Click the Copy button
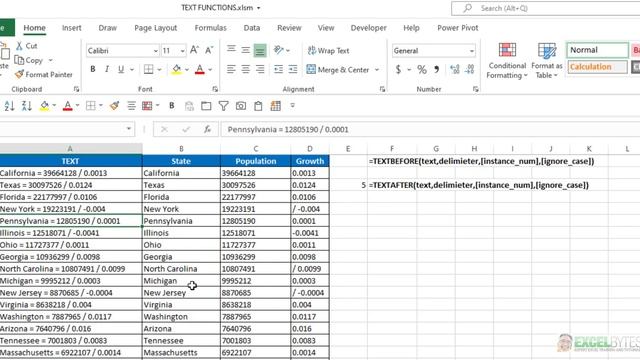Screen dimensions: 640x360 tap(29, 60)
